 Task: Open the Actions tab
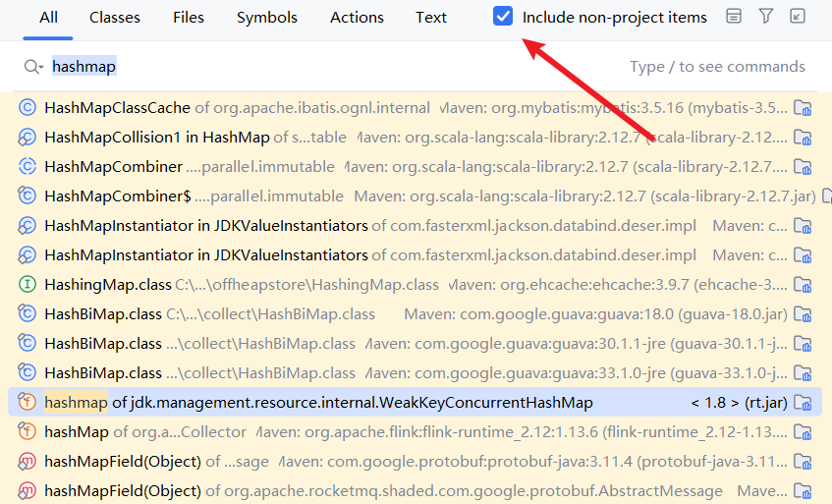click(x=357, y=18)
